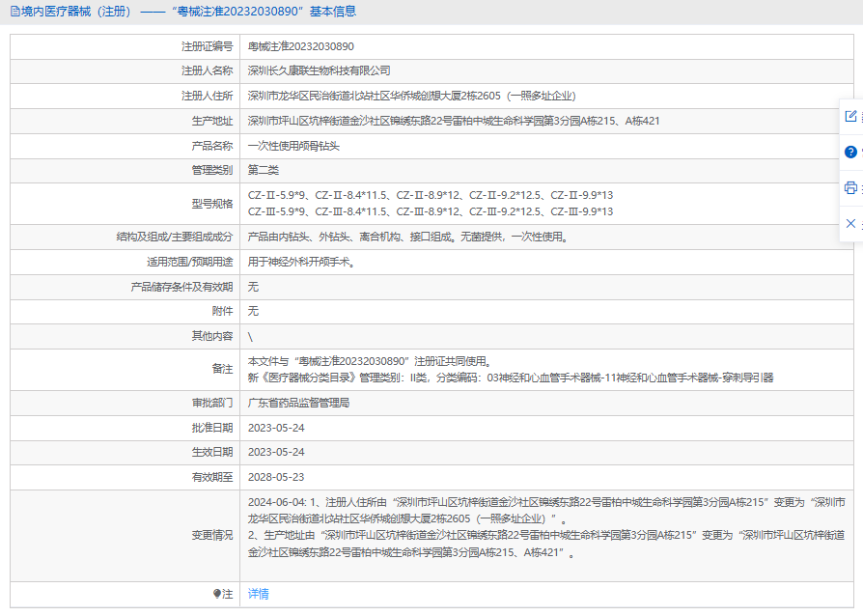Click 批准日期 value 2023-05-24
This screenshot has height=616, width=863.
click(276, 428)
